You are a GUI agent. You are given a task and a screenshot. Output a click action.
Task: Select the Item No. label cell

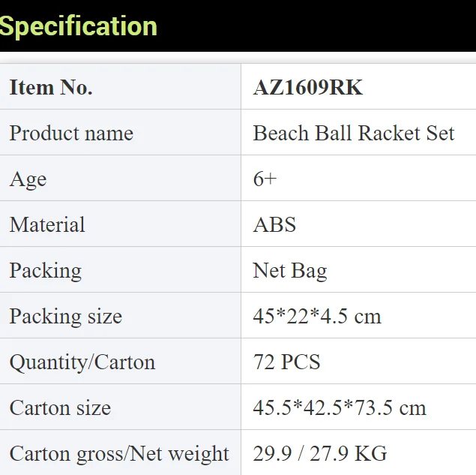pyautogui.click(x=120, y=86)
